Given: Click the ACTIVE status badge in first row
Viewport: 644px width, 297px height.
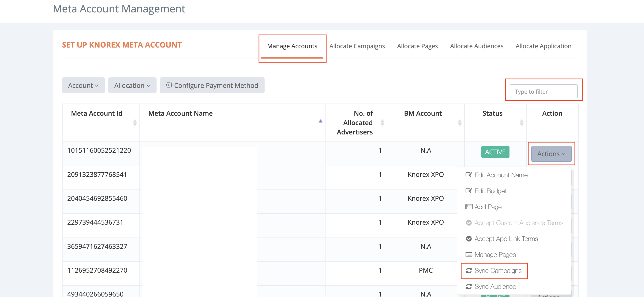Looking at the screenshot, I should point(495,152).
